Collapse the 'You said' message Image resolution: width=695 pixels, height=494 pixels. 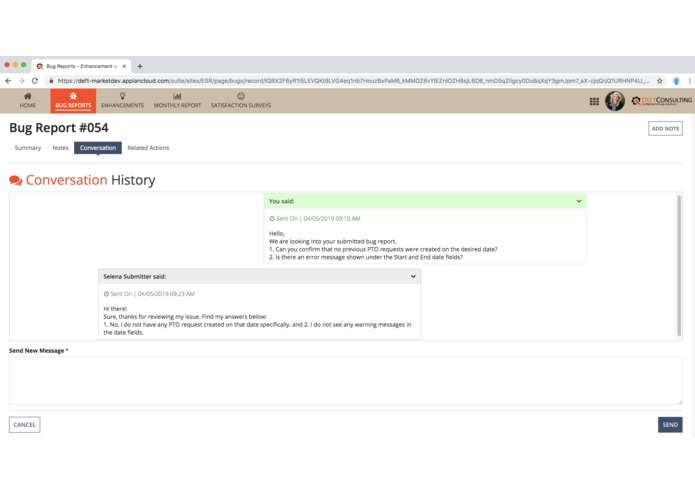coord(579,201)
